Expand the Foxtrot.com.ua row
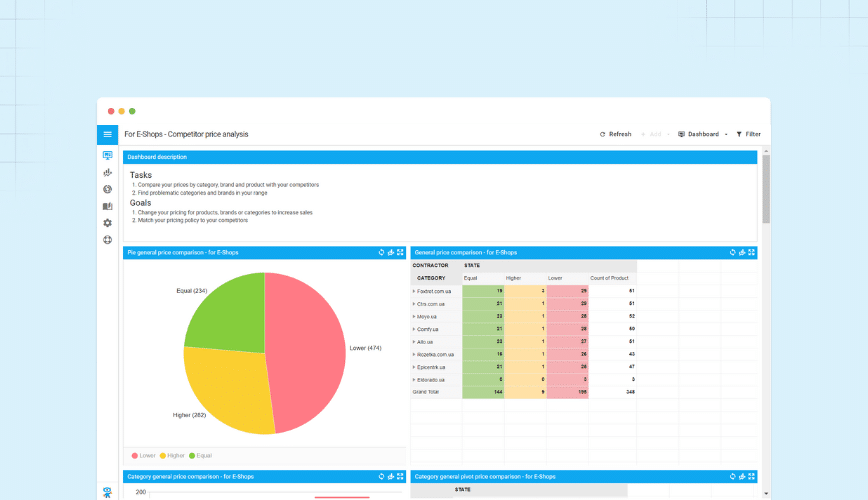The height and width of the screenshot is (500, 868). pyautogui.click(x=414, y=291)
